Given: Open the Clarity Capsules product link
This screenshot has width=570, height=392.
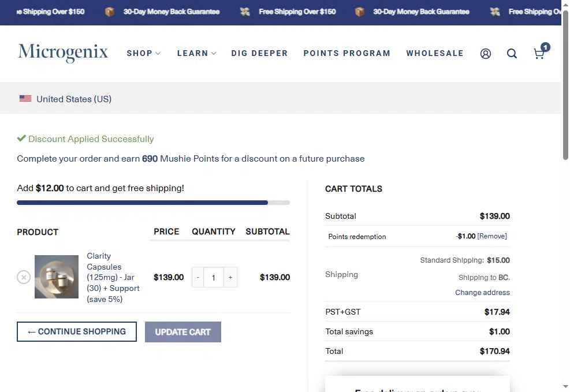Looking at the screenshot, I should pyautogui.click(x=113, y=277).
